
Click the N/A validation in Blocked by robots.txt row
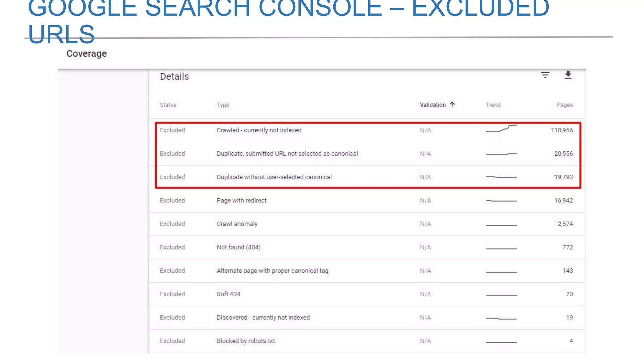[425, 341]
